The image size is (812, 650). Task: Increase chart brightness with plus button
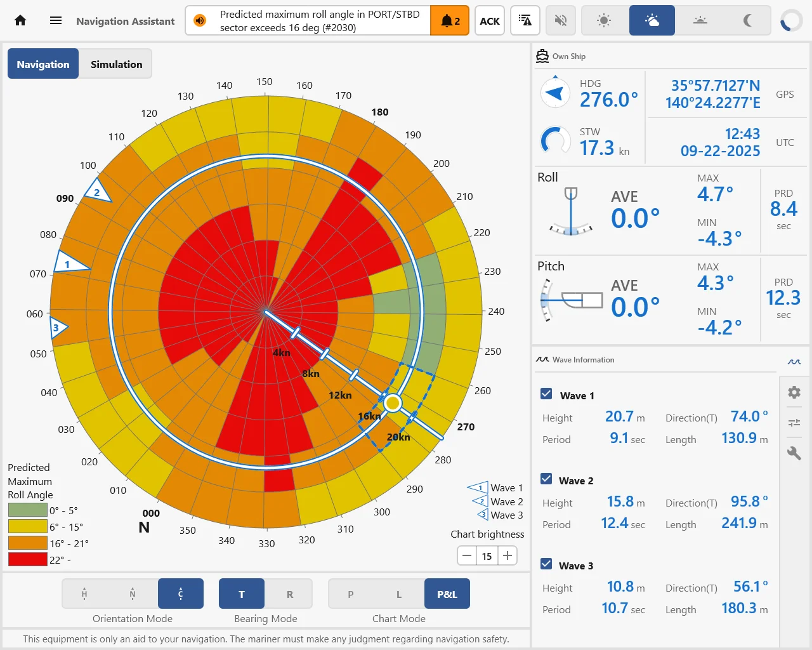pos(507,555)
